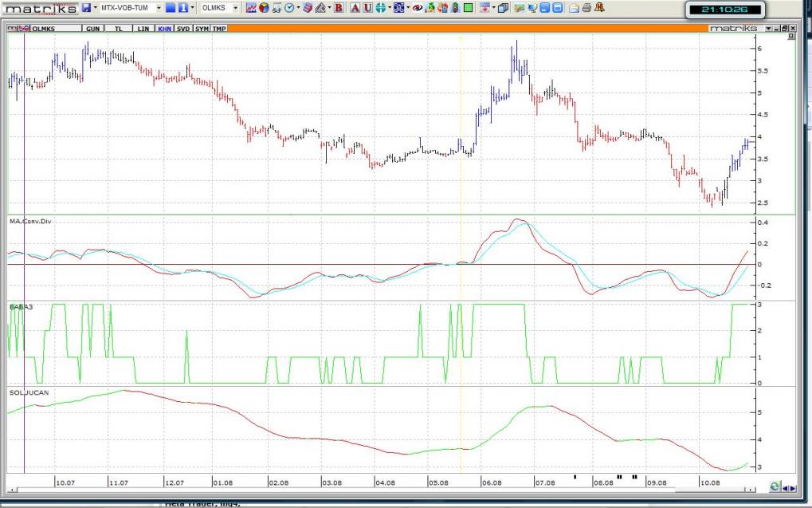Viewport: 812px width, 508px height.
Task: Click the red bold B icon
Action: pos(339,8)
